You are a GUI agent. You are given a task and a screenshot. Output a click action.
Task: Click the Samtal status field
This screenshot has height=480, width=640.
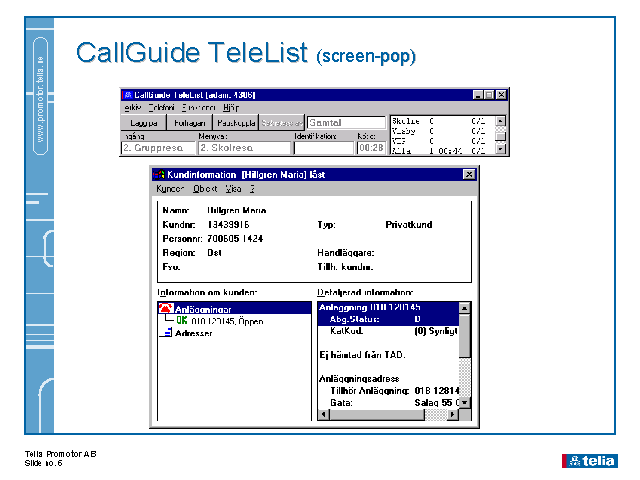point(346,122)
